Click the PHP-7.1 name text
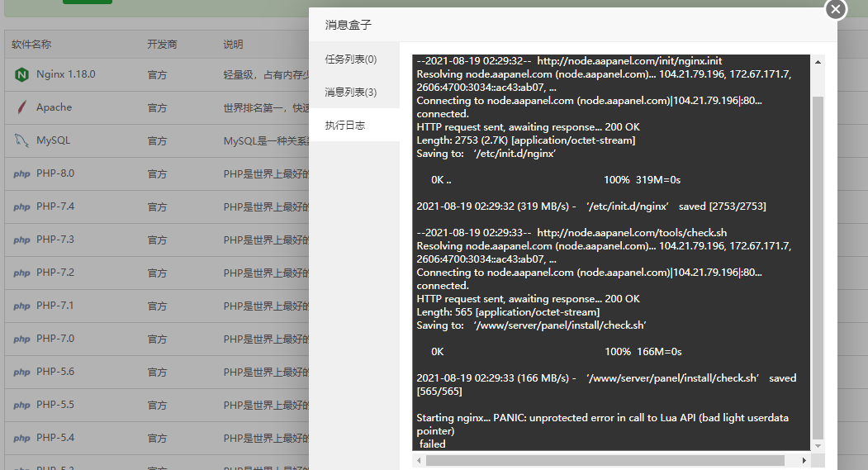The image size is (868, 470). [55, 306]
